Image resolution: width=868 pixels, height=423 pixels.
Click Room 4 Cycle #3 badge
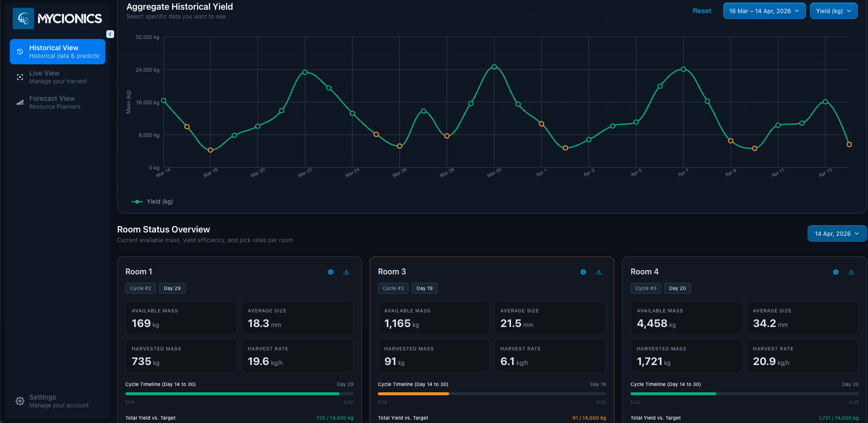click(x=646, y=288)
